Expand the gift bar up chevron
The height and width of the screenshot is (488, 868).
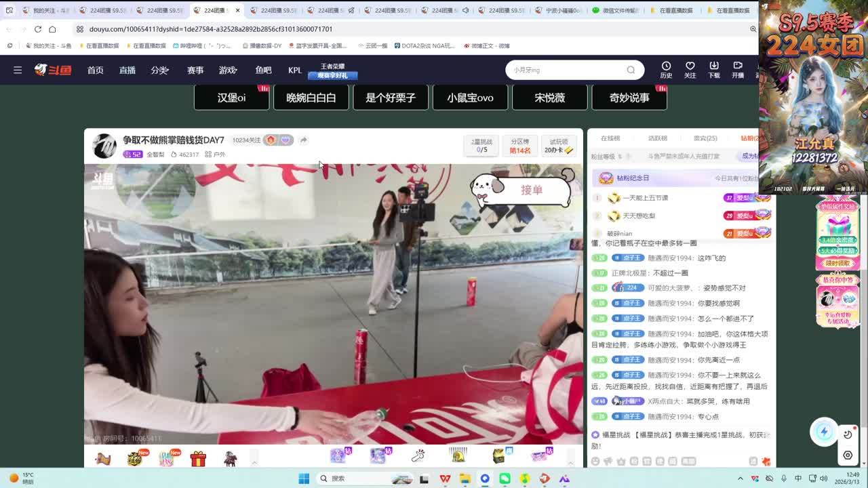[254, 462]
